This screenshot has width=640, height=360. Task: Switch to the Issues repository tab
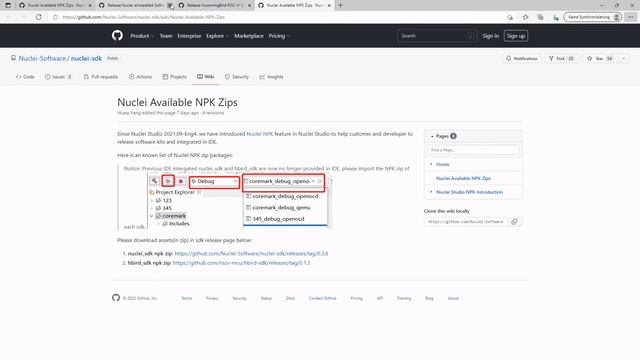[58, 77]
